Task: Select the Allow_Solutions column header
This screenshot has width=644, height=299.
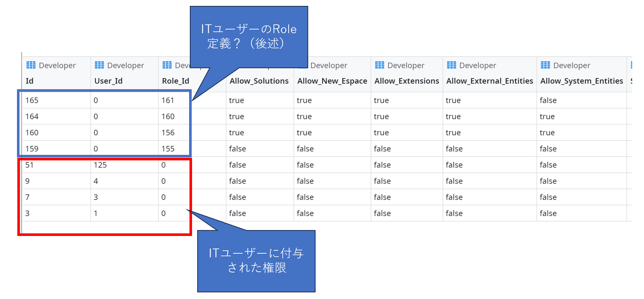Action: (x=259, y=81)
